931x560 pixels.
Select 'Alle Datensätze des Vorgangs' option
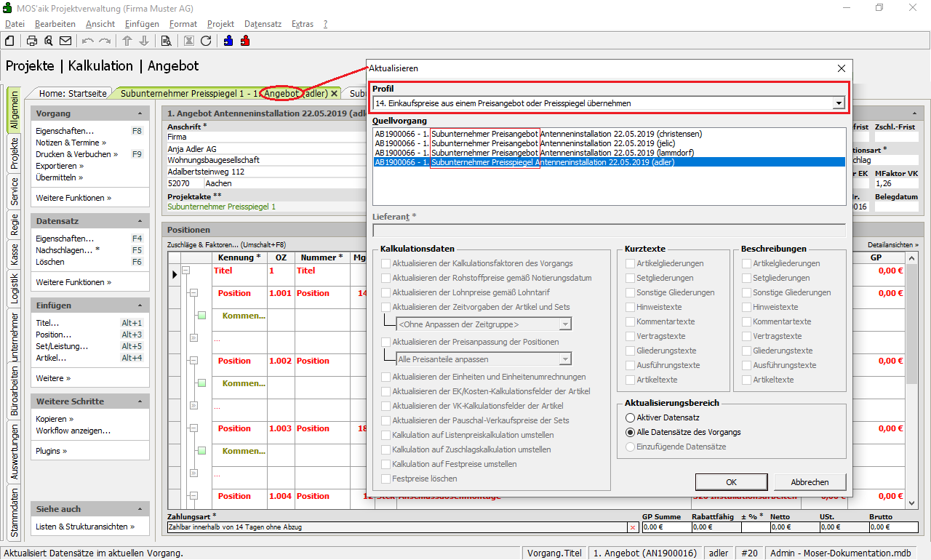point(630,432)
